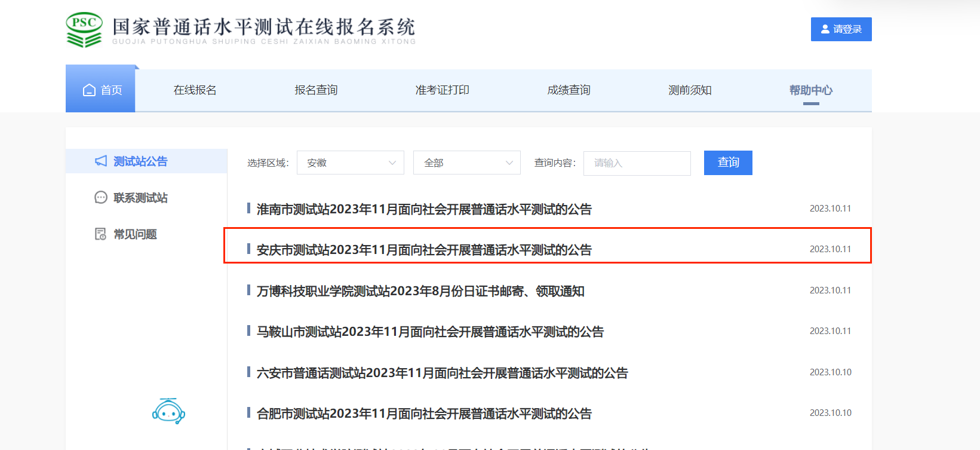Open 万博科技职业学院 certificate notice
The height and width of the screenshot is (450, 980).
pyautogui.click(x=420, y=291)
